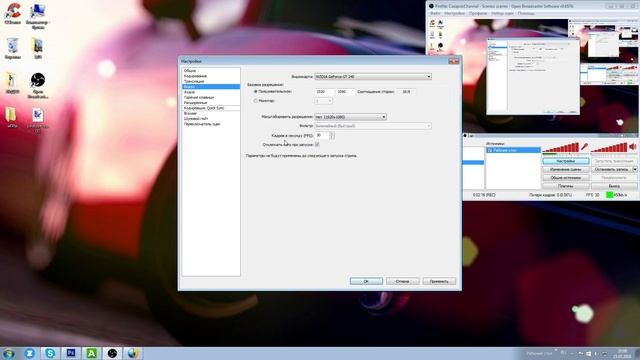Open the Open Broadcaster desktop shortcut
Viewport: 640px width, 360px height.
click(x=38, y=85)
